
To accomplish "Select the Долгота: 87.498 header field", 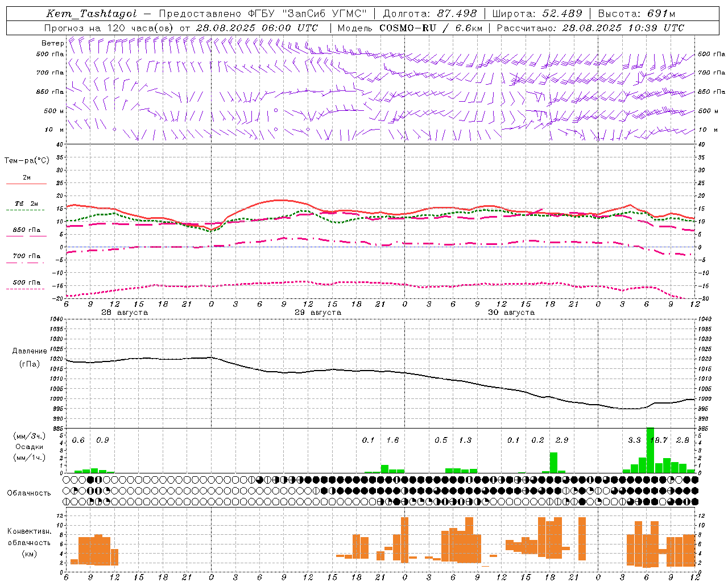I will 430,14.
